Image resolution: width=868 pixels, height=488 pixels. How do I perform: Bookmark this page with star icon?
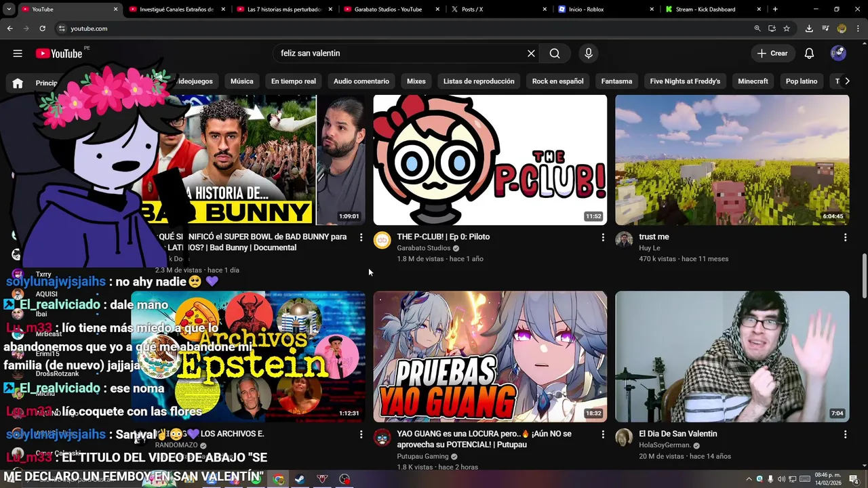point(787,28)
